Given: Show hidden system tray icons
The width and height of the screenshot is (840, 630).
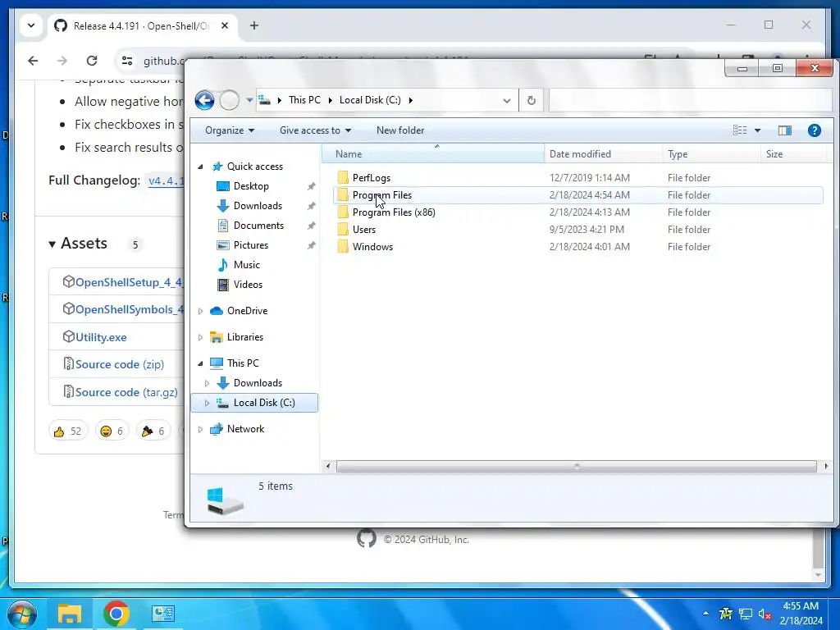Looking at the screenshot, I should (x=705, y=614).
